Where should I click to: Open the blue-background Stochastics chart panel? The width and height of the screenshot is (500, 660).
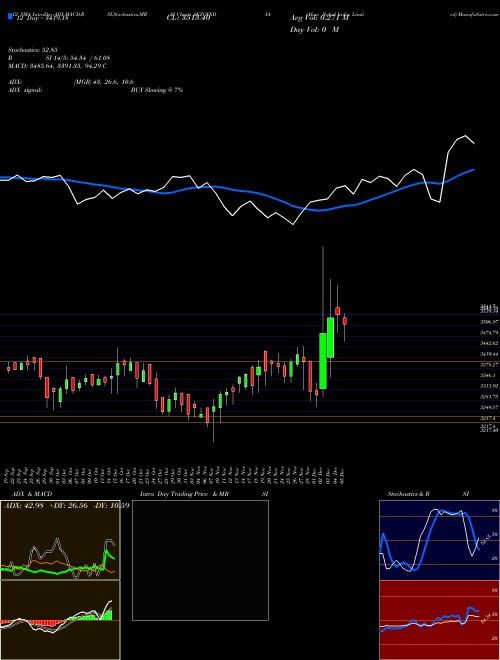point(439,540)
